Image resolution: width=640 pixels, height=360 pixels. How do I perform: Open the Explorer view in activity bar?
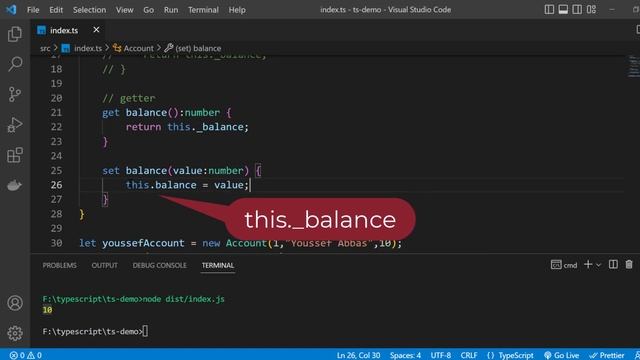click(15, 34)
